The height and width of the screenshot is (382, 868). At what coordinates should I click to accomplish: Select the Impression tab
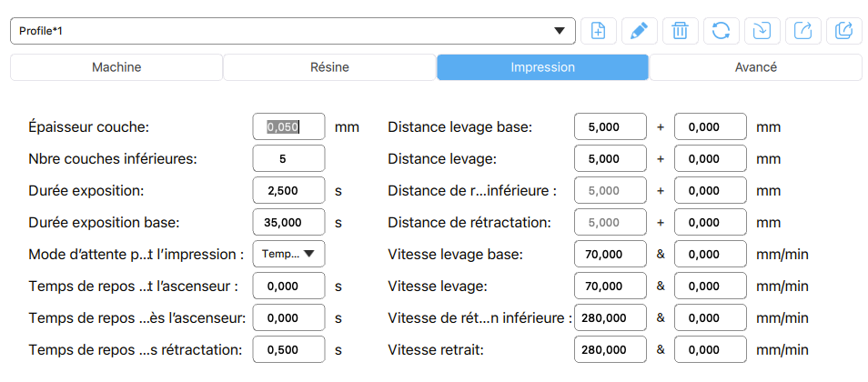[542, 67]
